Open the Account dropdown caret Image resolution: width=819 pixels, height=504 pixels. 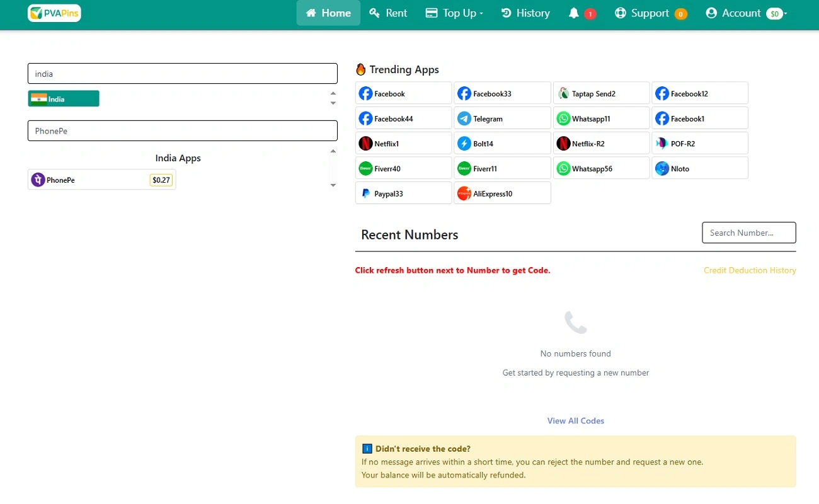[x=785, y=14]
